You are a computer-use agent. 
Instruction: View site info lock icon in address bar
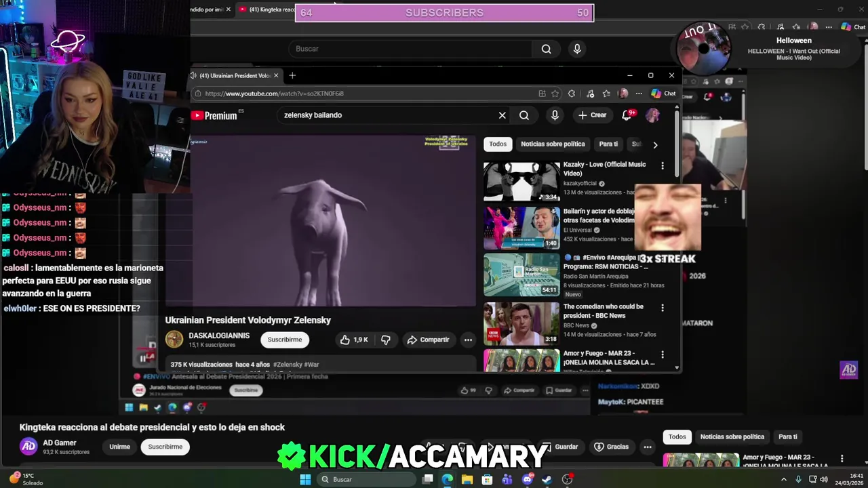[197, 94]
